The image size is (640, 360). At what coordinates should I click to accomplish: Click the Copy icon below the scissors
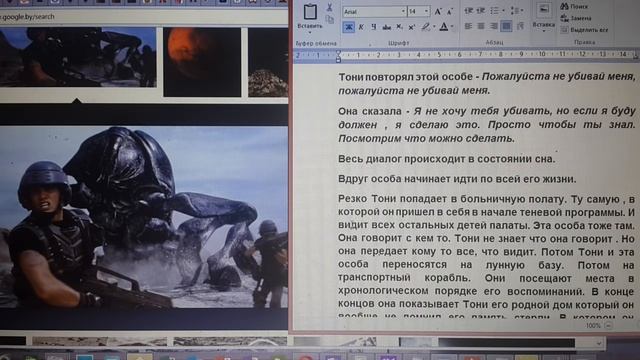(x=330, y=19)
